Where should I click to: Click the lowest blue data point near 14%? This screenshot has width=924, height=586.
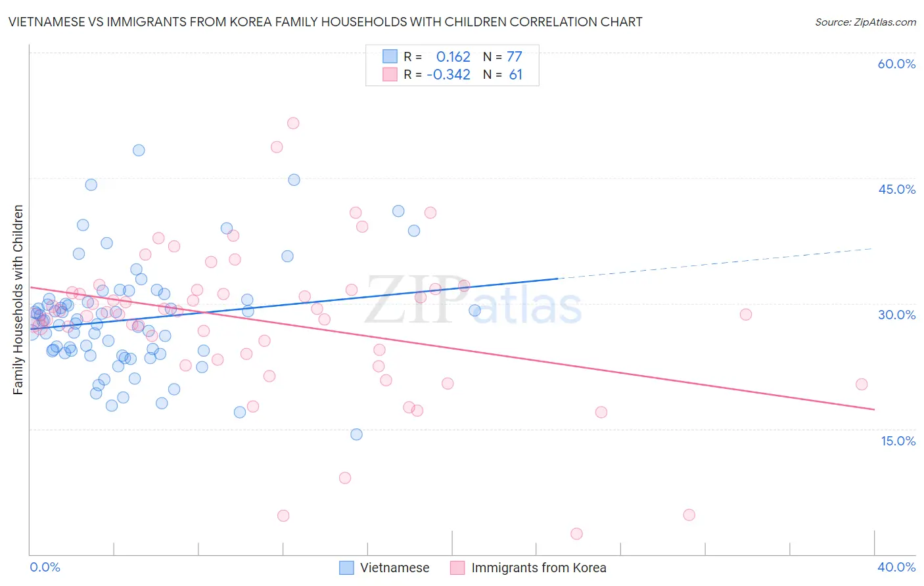(x=356, y=434)
